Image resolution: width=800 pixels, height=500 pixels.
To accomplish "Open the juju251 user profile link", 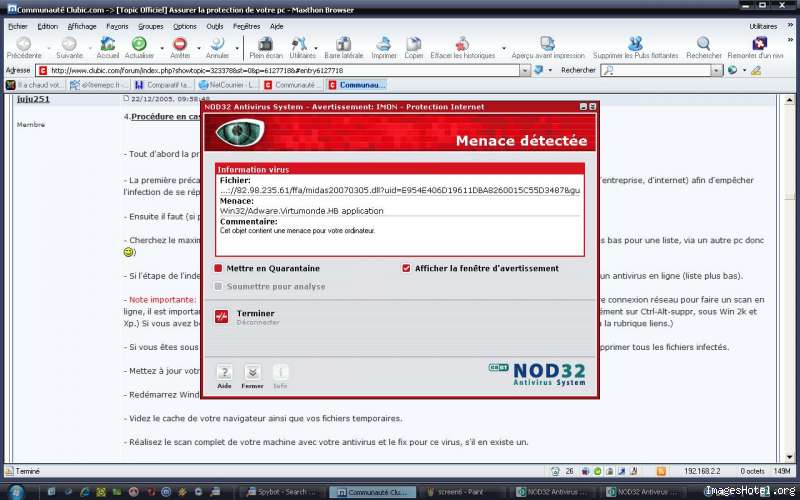I will click(33, 99).
